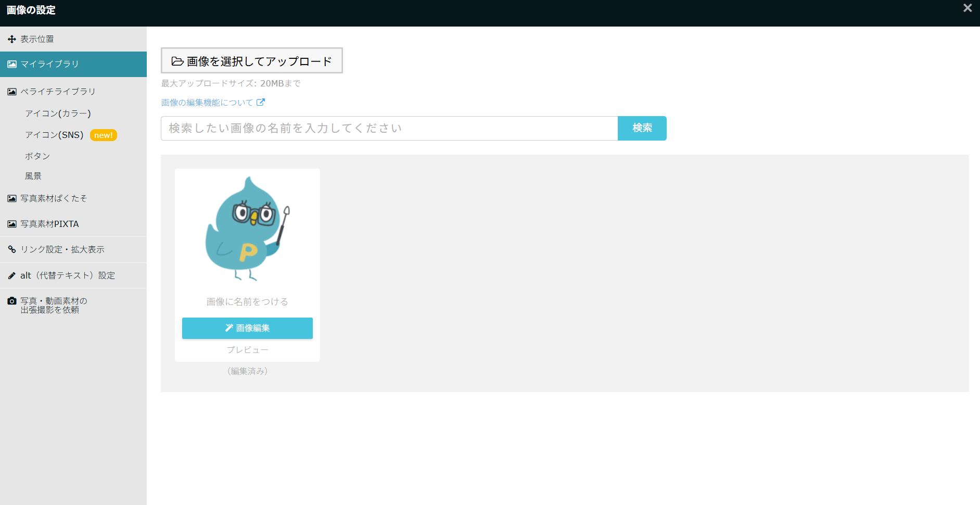Click the プレビュー link
Screen dimensions: 980x505
[x=247, y=350]
